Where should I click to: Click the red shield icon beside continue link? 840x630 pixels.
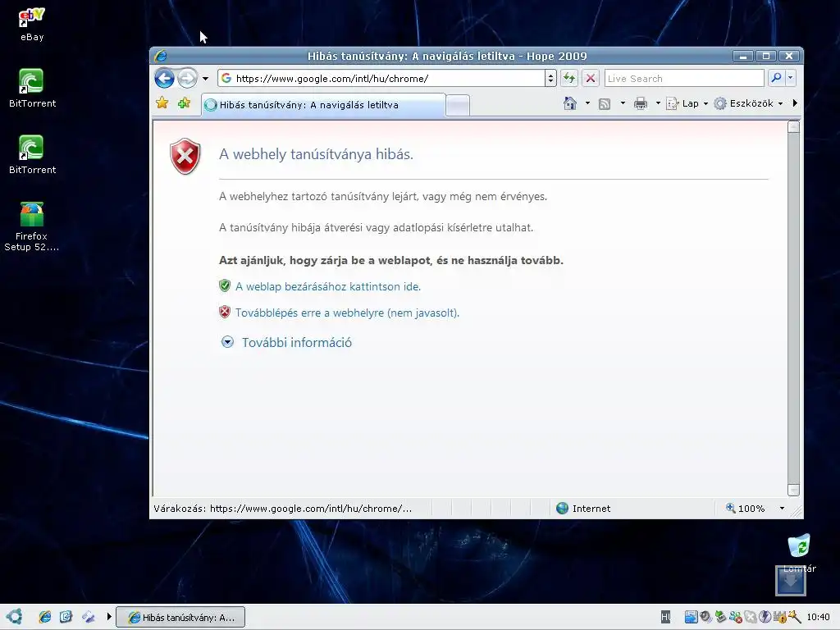click(225, 312)
